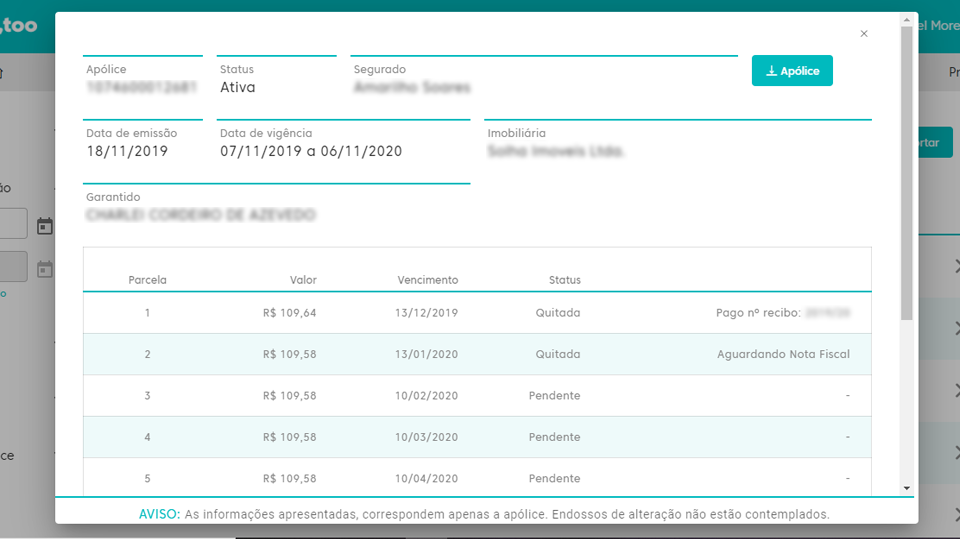960x539 pixels.
Task: Click the scroll-down arrow of the modal
Action: click(907, 488)
